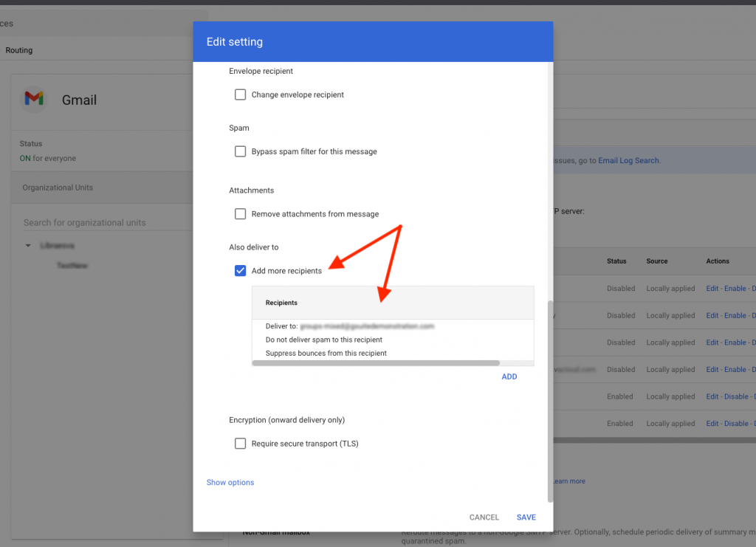Click ADD to add a recipient
Screen dimensions: 756x547
point(509,376)
